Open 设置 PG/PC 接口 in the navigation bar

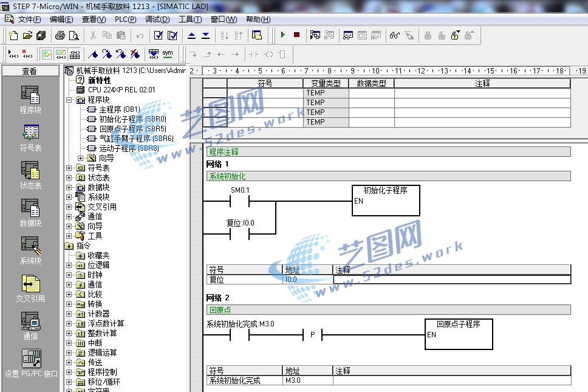pos(31,363)
